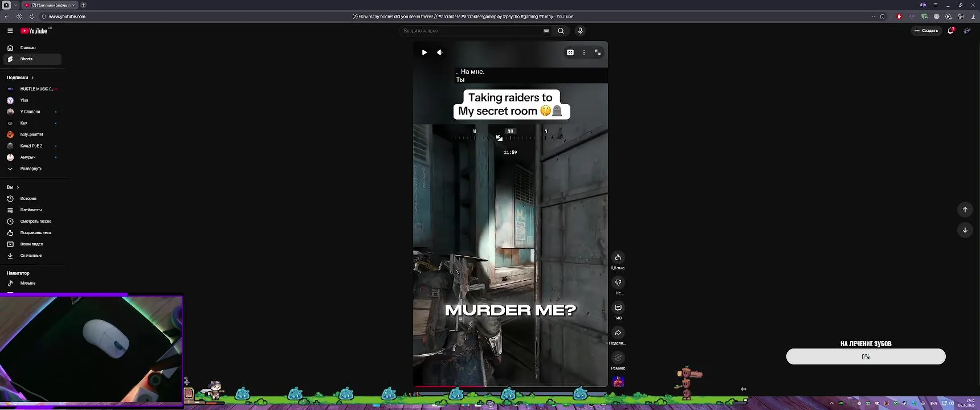Like the Short with 3,5 тыс. likes
The width and height of the screenshot is (980, 410).
618,257
